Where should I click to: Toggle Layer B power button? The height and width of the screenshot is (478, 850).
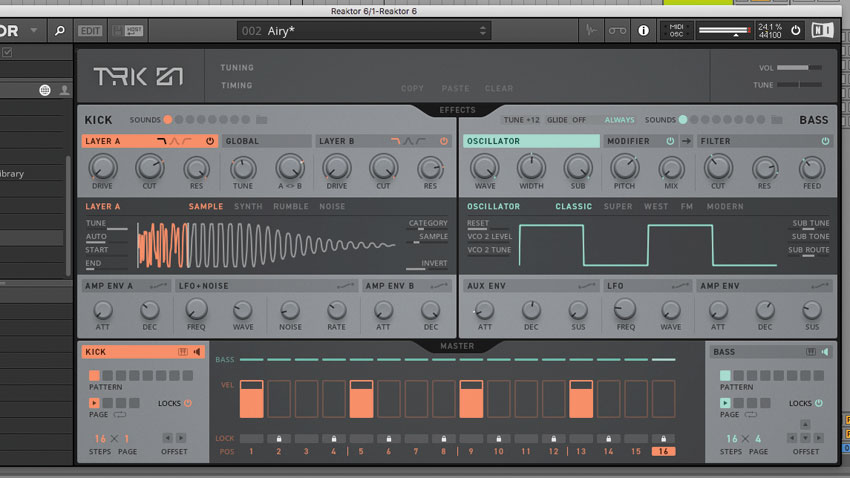[444, 141]
